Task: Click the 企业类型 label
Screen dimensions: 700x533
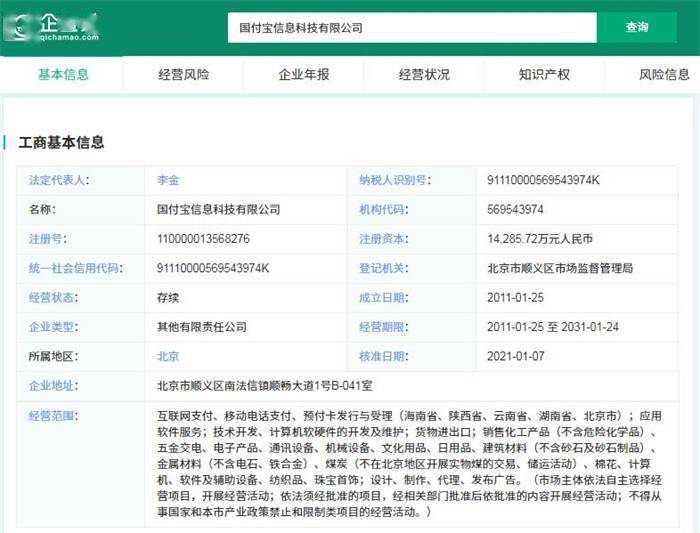Action: pyautogui.click(x=53, y=327)
